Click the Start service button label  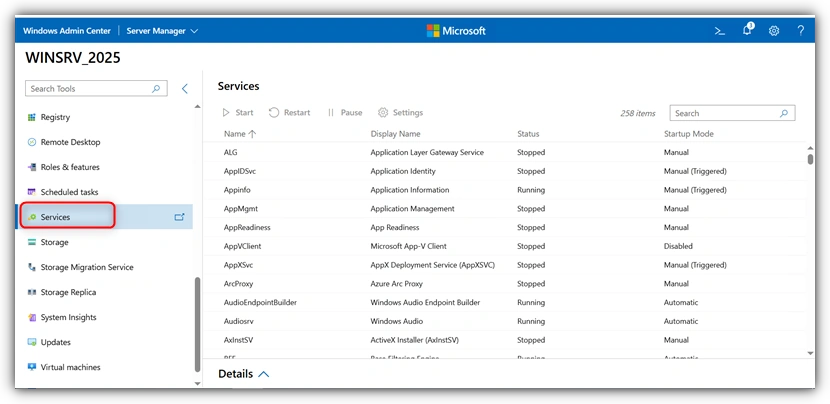[x=245, y=112]
